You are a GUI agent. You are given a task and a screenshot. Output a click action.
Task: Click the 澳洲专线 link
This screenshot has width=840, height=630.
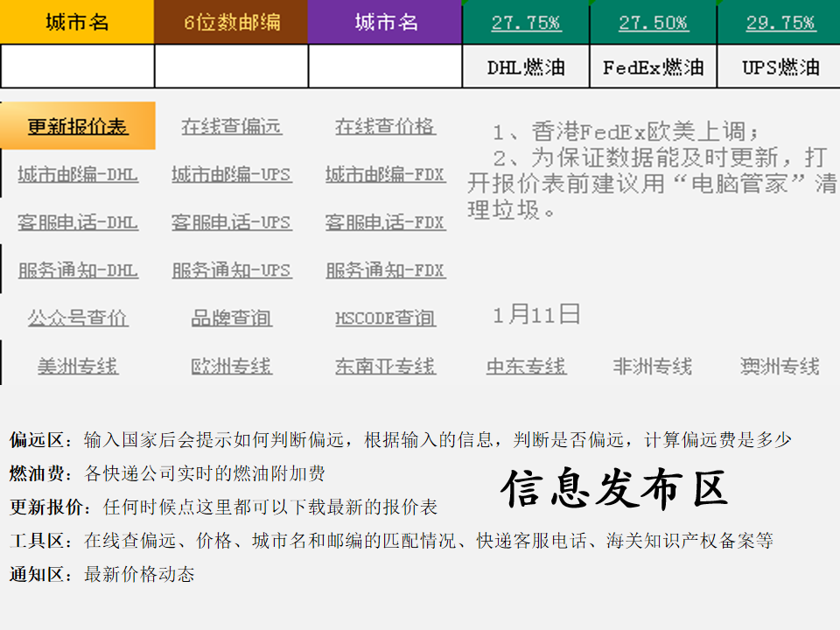(x=779, y=366)
